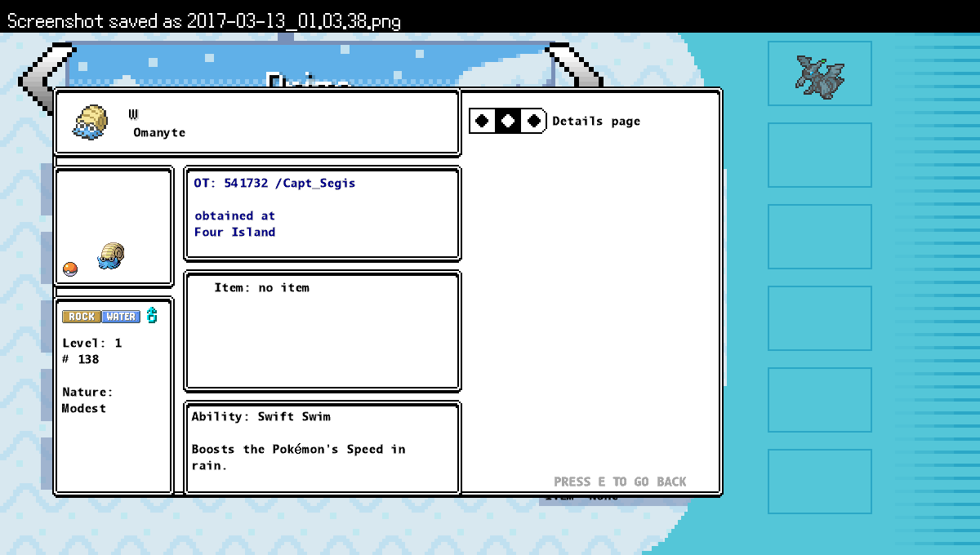Viewport: 980px width, 555px height.
Task: Click the Omanyte name text
Action: coord(159,132)
